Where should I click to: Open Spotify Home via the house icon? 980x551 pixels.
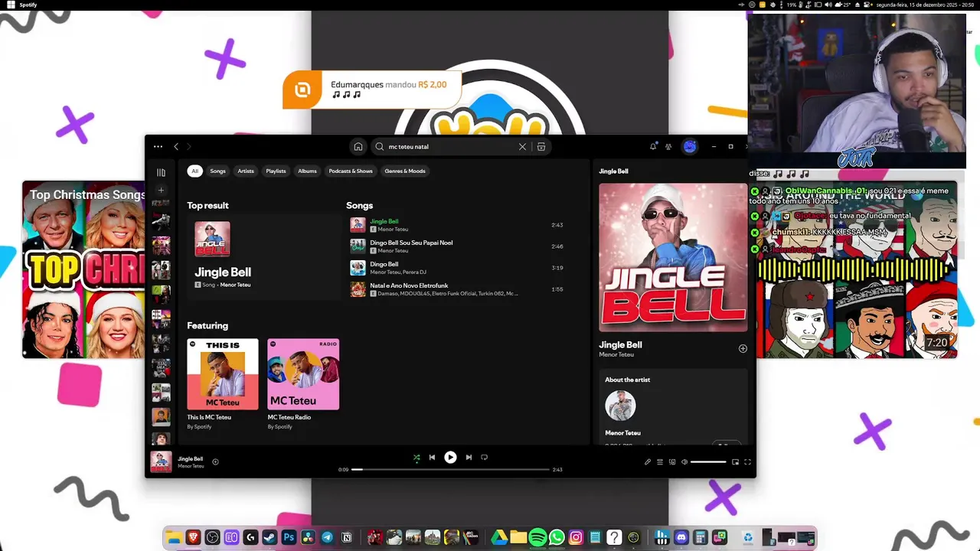(x=358, y=146)
